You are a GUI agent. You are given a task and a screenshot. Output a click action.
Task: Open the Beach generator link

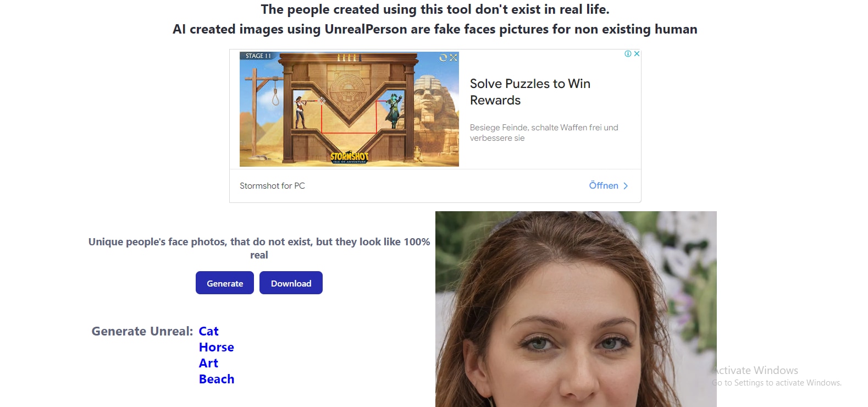(217, 379)
